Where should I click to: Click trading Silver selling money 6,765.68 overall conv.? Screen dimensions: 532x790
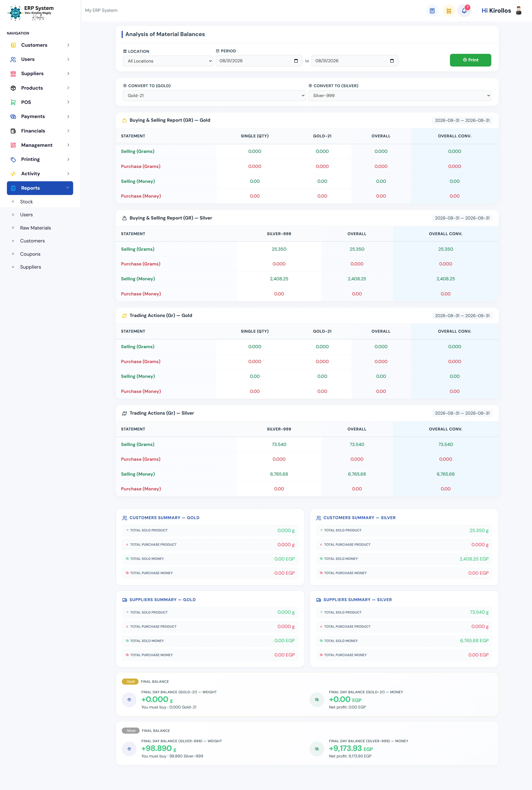[446, 474]
